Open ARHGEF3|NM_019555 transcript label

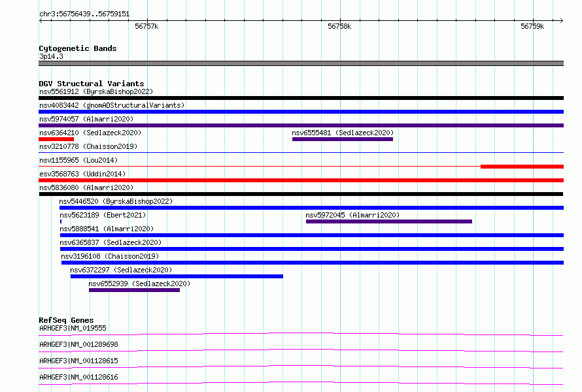[73, 328]
